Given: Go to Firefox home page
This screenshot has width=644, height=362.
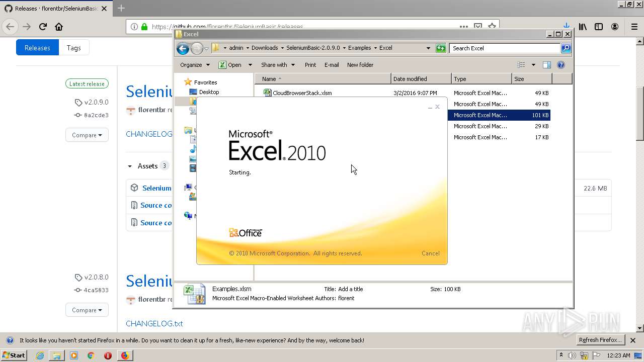Looking at the screenshot, I should pyautogui.click(x=59, y=27).
